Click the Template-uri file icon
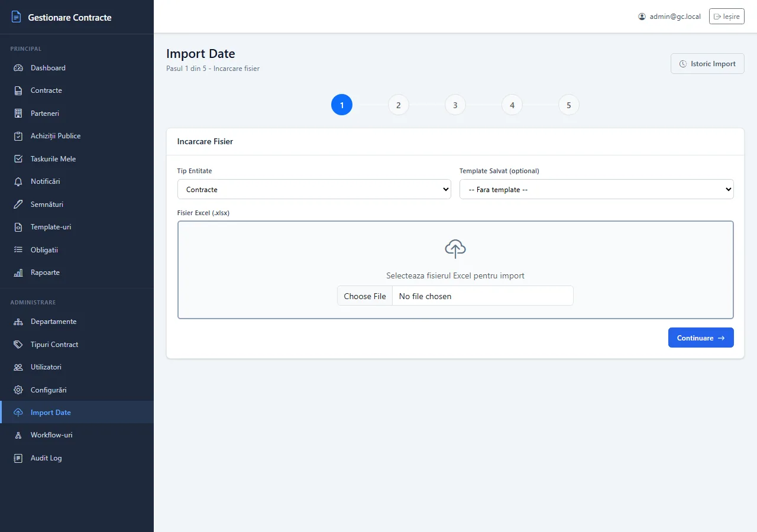This screenshot has height=532, width=757. click(18, 227)
